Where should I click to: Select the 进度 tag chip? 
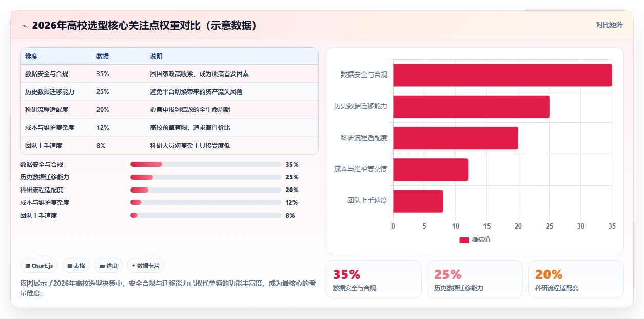click(x=108, y=266)
